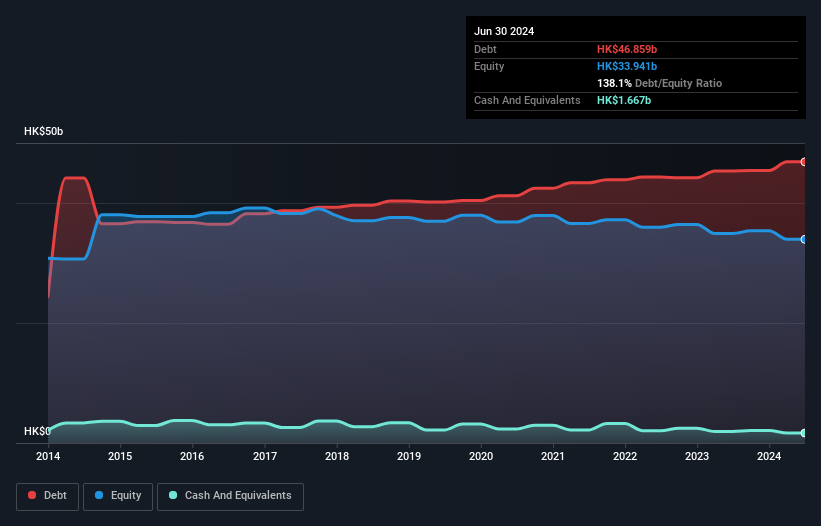Click the Jun 30 2024 tooltip date
Viewport: 821px width, 526px height.
[504, 31]
